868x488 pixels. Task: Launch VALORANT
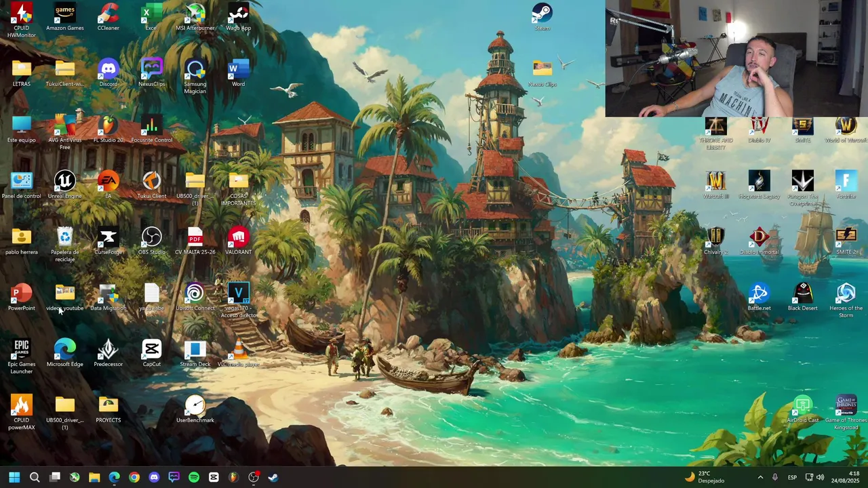click(x=239, y=241)
